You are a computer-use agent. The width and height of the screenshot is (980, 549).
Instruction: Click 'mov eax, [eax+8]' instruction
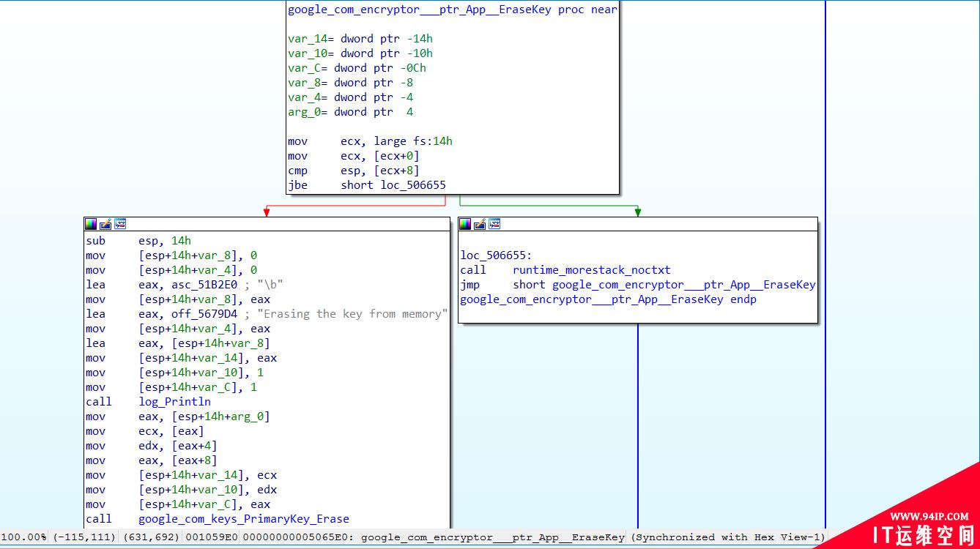(152, 460)
